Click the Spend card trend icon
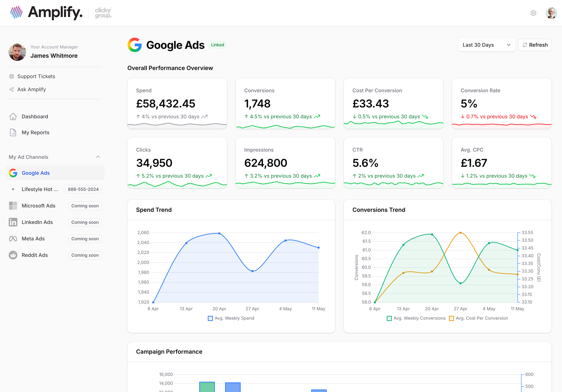This screenshot has height=392, width=562. point(204,117)
